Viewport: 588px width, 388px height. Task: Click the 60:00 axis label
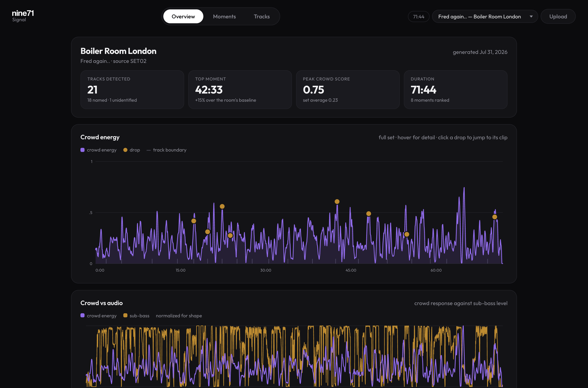point(436,270)
